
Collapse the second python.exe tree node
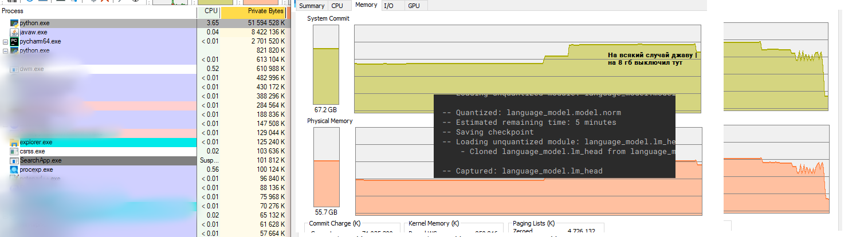click(x=5, y=51)
